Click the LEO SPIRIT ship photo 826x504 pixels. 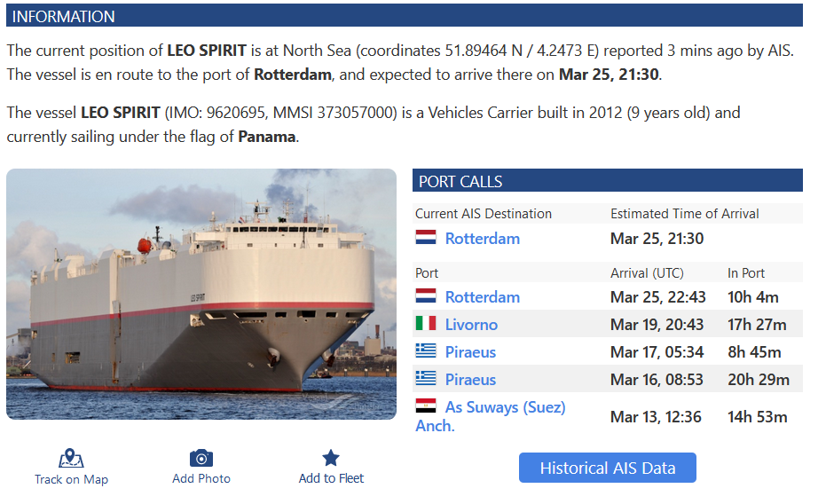(201, 294)
